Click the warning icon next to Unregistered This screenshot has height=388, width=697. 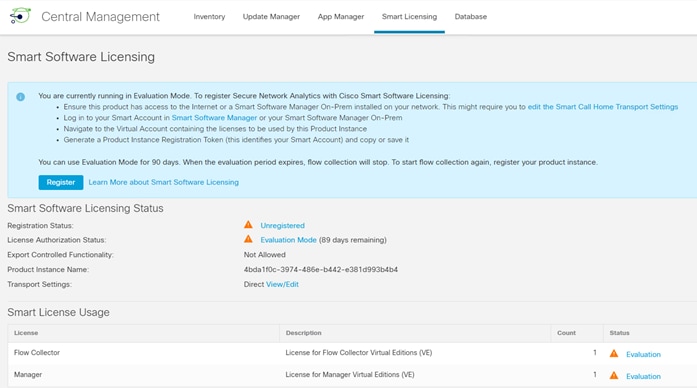tap(248, 225)
